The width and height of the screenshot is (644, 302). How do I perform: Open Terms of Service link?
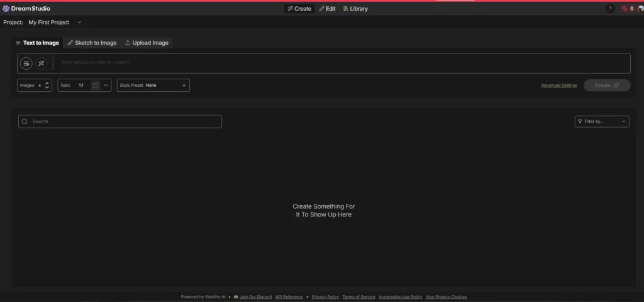click(x=358, y=297)
